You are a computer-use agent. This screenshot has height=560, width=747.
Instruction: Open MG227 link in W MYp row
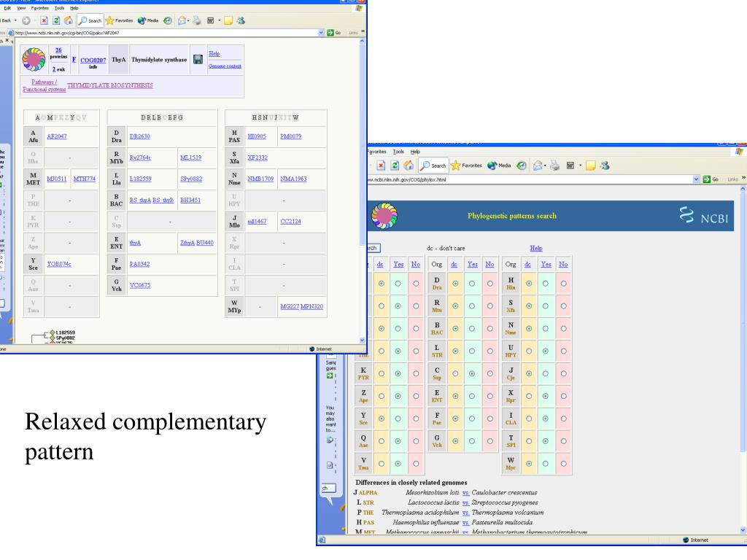click(x=289, y=306)
